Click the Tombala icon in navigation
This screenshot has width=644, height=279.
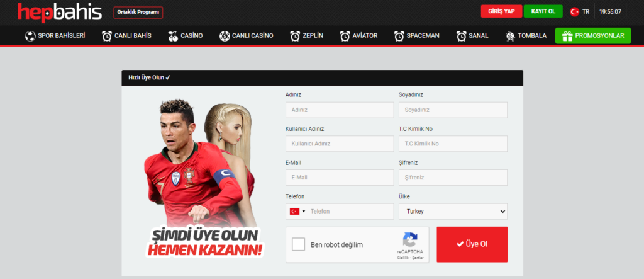511,36
